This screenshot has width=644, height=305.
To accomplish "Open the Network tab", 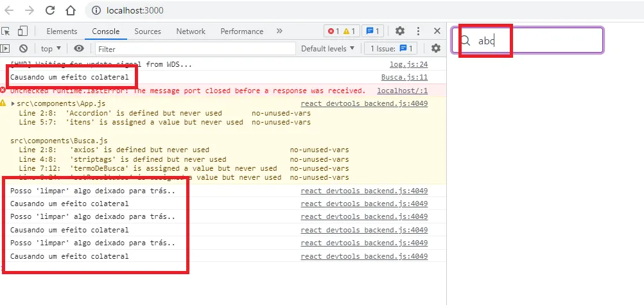I will [x=191, y=31].
